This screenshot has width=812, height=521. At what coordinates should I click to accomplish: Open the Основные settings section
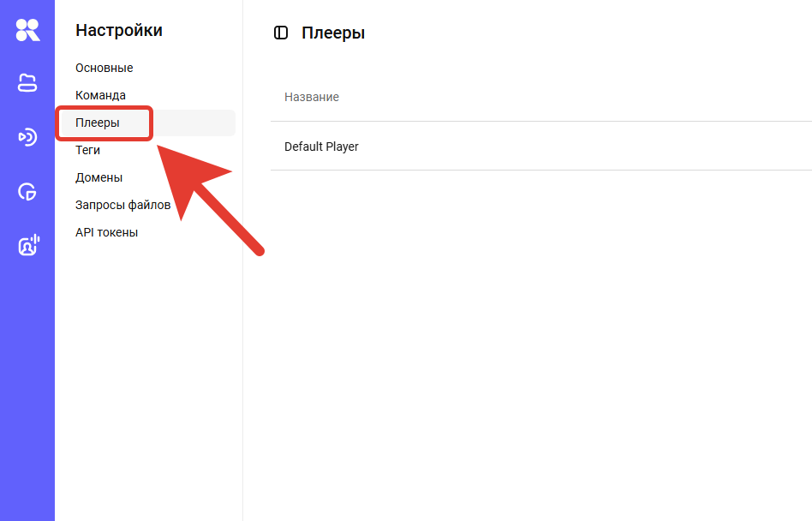[104, 68]
